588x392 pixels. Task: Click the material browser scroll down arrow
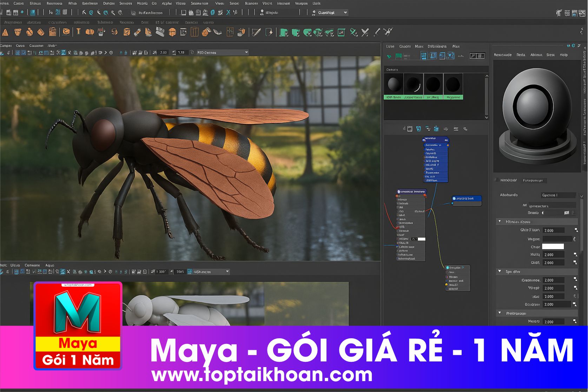486,117
